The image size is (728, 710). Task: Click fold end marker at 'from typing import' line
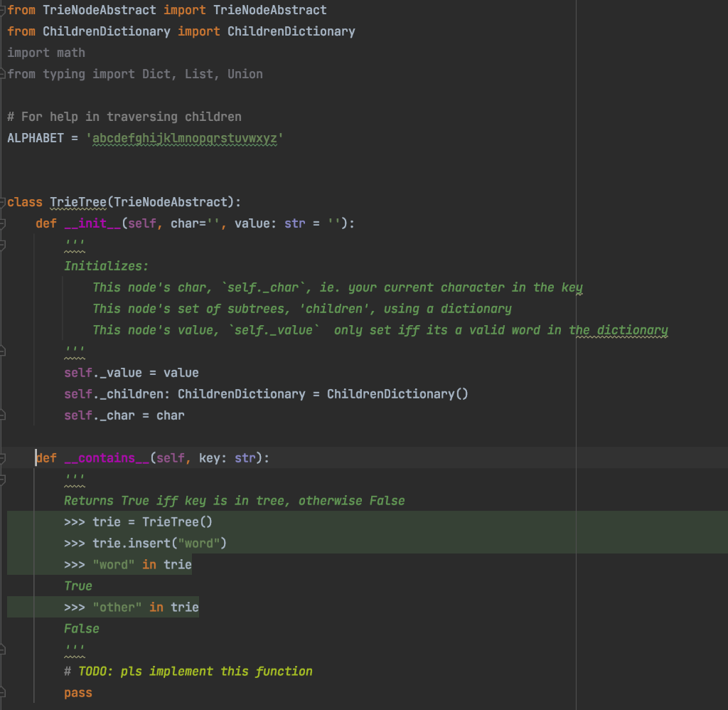pyautogui.click(x=2, y=74)
